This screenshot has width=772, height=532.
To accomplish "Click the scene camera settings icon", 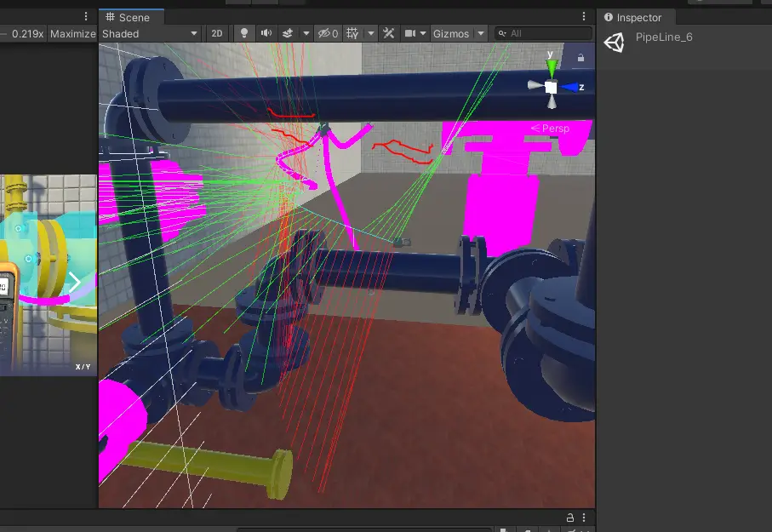I will tap(410, 33).
